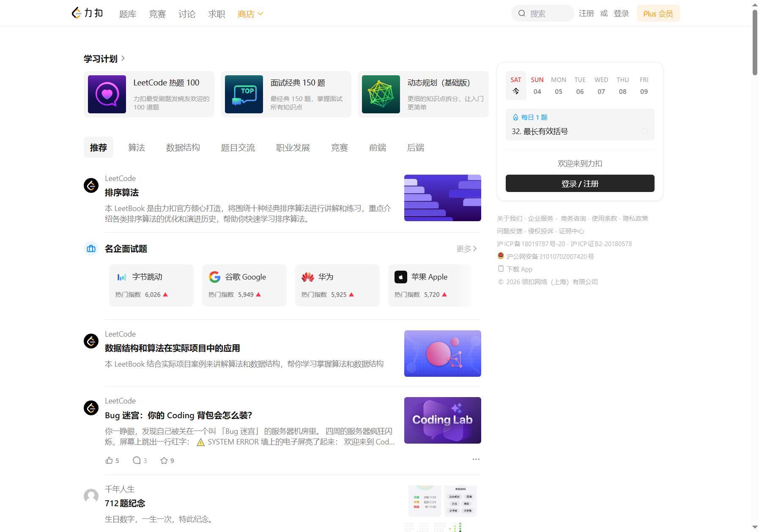Show 更多 company interview questions
Screen dimensions: 759x532
[466, 249]
